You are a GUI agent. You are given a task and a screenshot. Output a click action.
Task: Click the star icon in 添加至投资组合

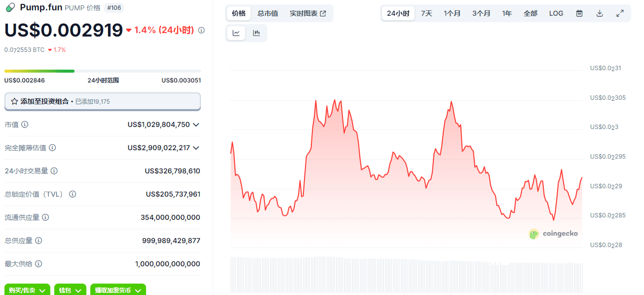tap(14, 101)
